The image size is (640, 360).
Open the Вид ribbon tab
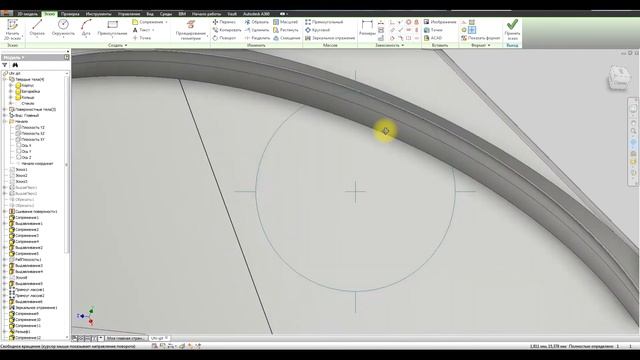(150, 14)
